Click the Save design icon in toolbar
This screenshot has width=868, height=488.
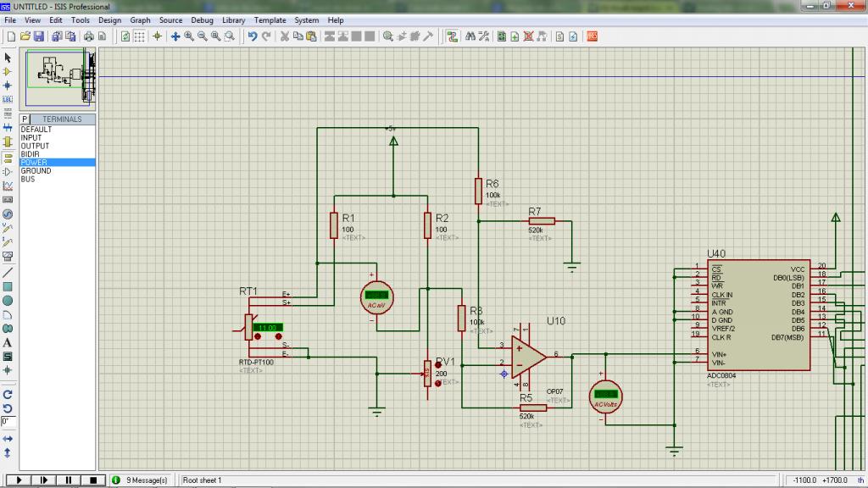tap(38, 36)
